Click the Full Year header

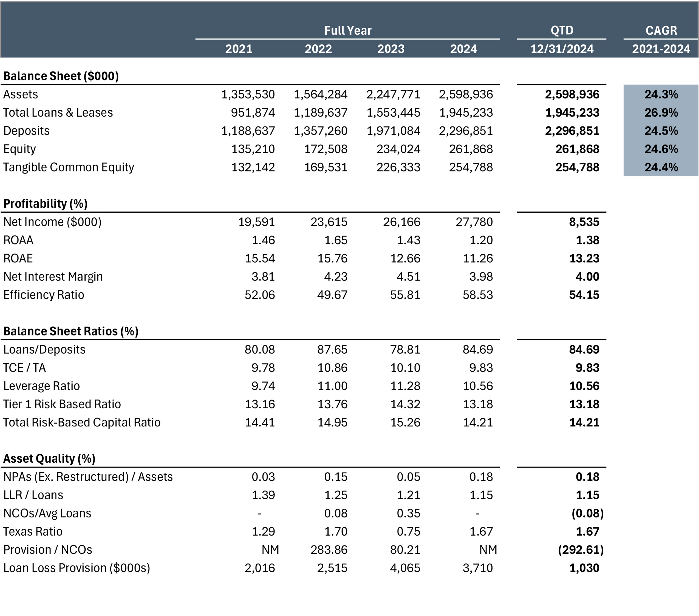[348, 30]
